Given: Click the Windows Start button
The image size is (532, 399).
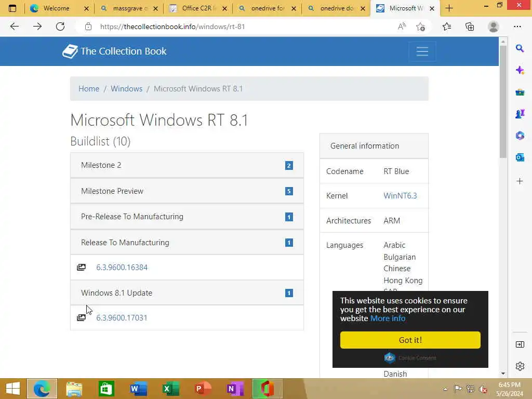Looking at the screenshot, I should pyautogui.click(x=13, y=389).
